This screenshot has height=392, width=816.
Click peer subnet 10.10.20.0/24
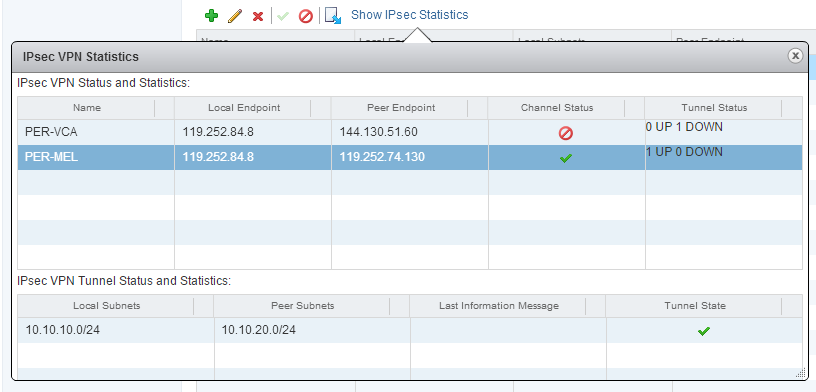259,330
